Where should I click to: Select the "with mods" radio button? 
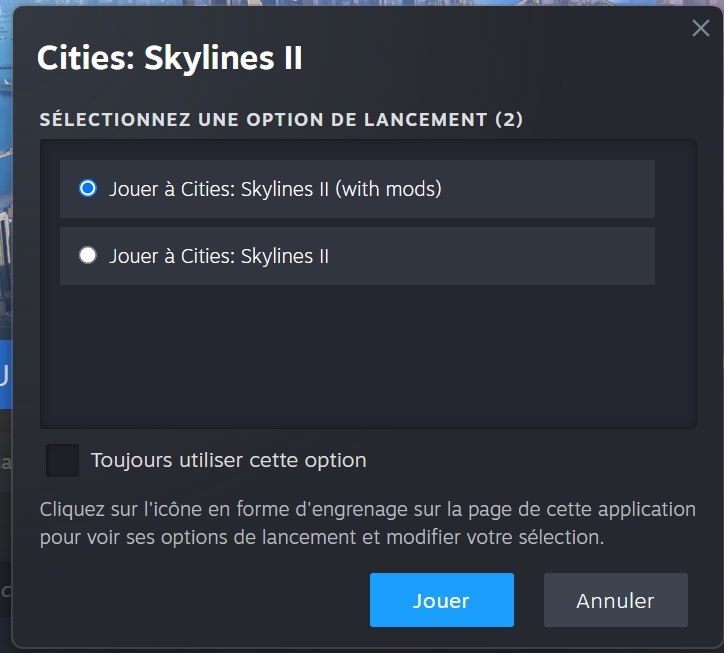(88, 188)
